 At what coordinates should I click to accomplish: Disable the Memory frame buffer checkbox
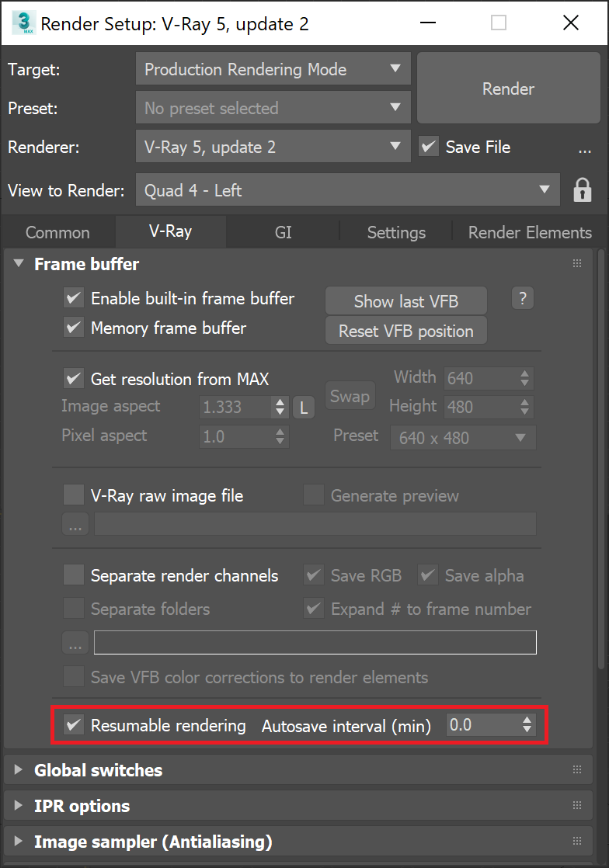(73, 328)
